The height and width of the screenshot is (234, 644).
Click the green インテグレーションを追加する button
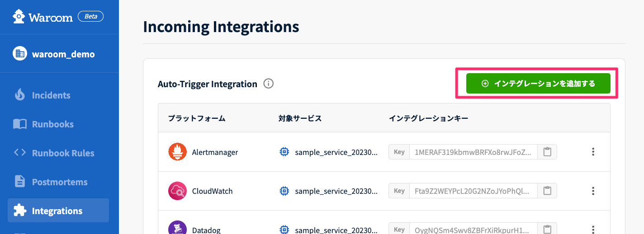(538, 84)
